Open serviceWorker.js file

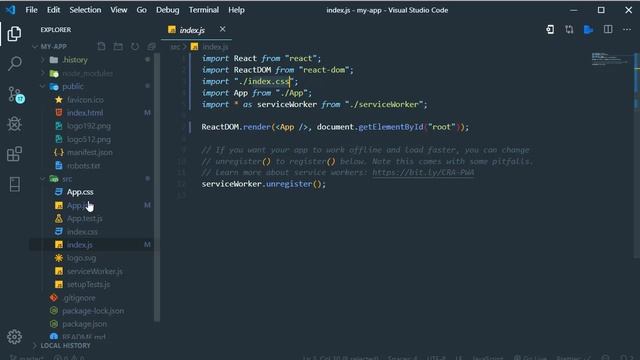[x=95, y=271]
